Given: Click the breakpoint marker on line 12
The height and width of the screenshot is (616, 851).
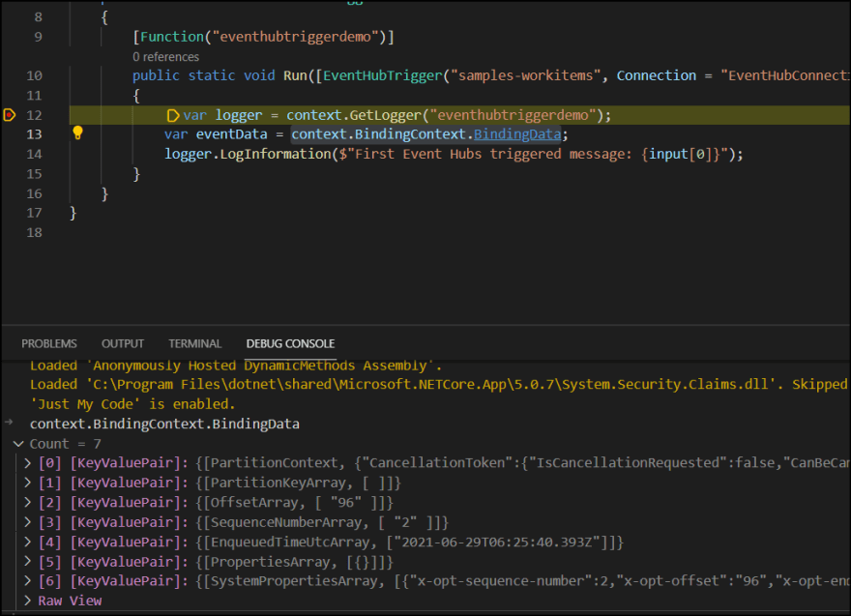Looking at the screenshot, I should point(10,115).
